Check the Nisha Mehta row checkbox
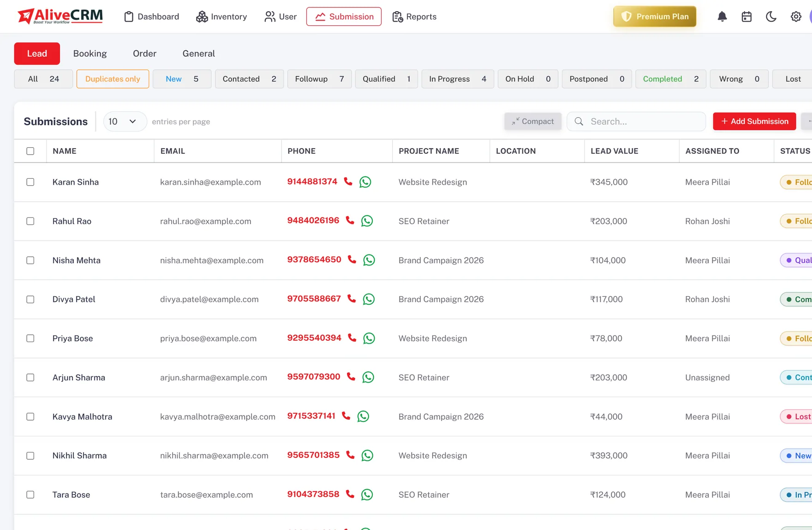Viewport: 812px width, 530px height. click(x=30, y=260)
